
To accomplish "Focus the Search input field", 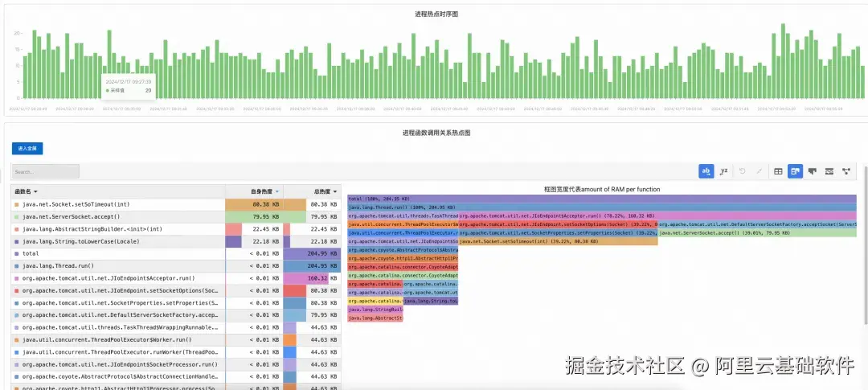I will [46, 171].
